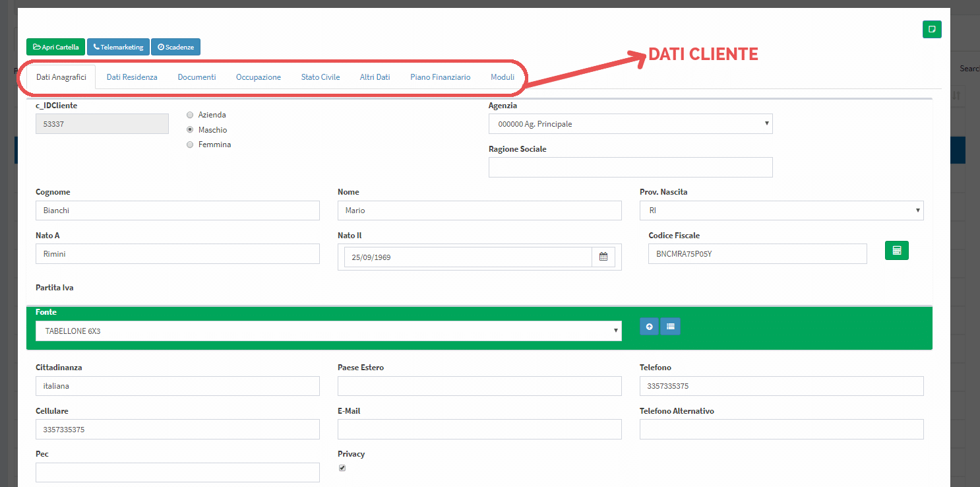Click the Telefono Alternativo input field
980x487 pixels.
coord(781,430)
